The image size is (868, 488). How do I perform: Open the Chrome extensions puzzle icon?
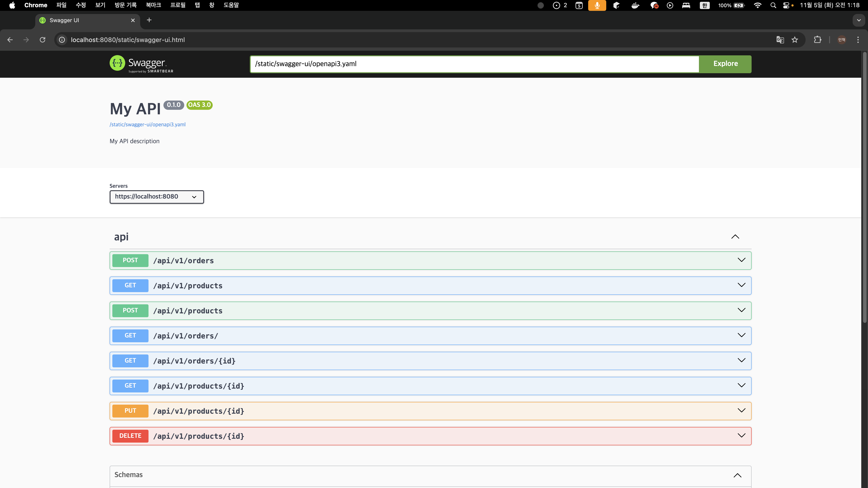click(x=817, y=40)
